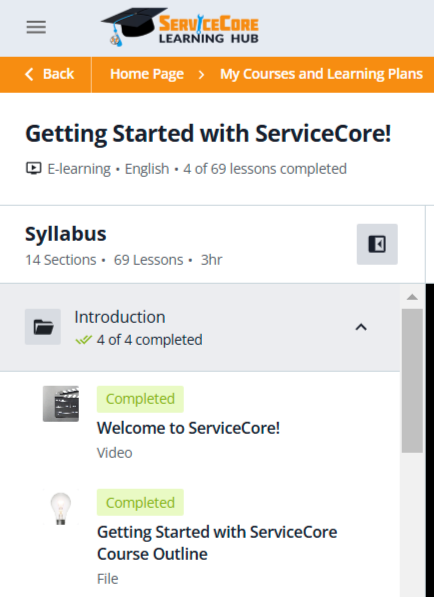Open the hamburger navigation menu
The height and width of the screenshot is (597, 434).
click(36, 27)
